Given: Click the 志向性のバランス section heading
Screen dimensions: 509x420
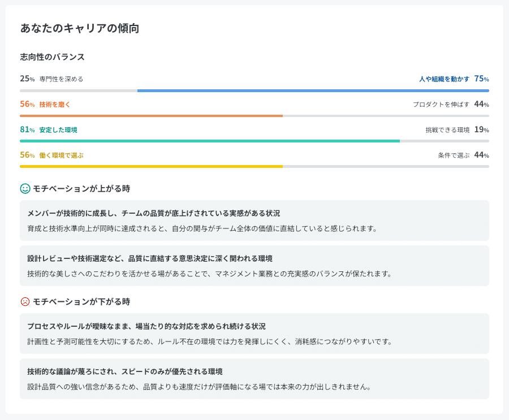Looking at the screenshot, I should (53, 57).
